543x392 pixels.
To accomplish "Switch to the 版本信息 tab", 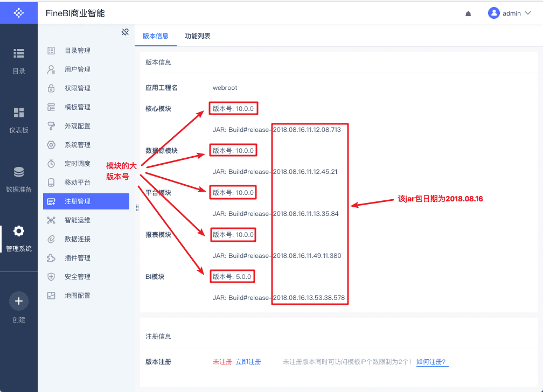I will click(156, 36).
